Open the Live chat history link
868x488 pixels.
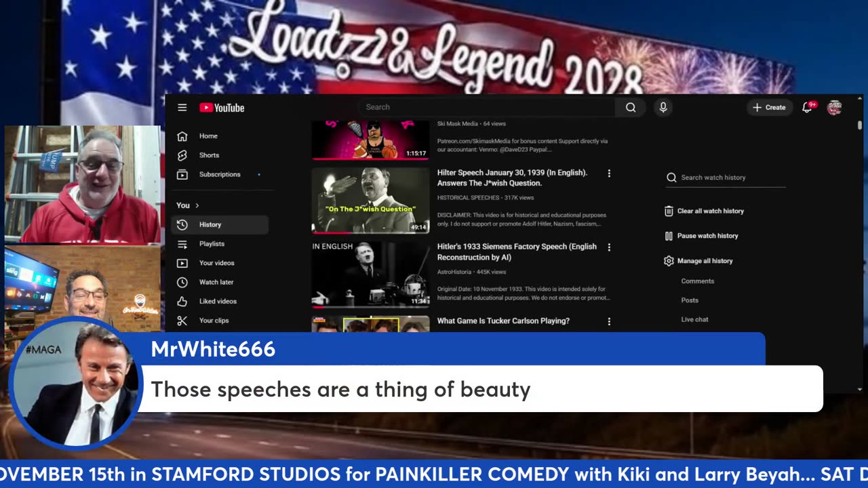point(694,319)
